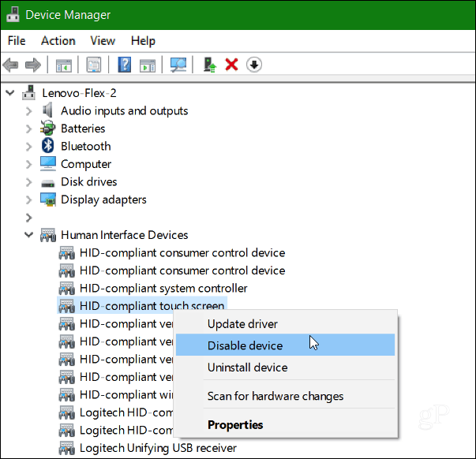
Task: Click the Back arrow toolbar icon
Action: pos(10,65)
